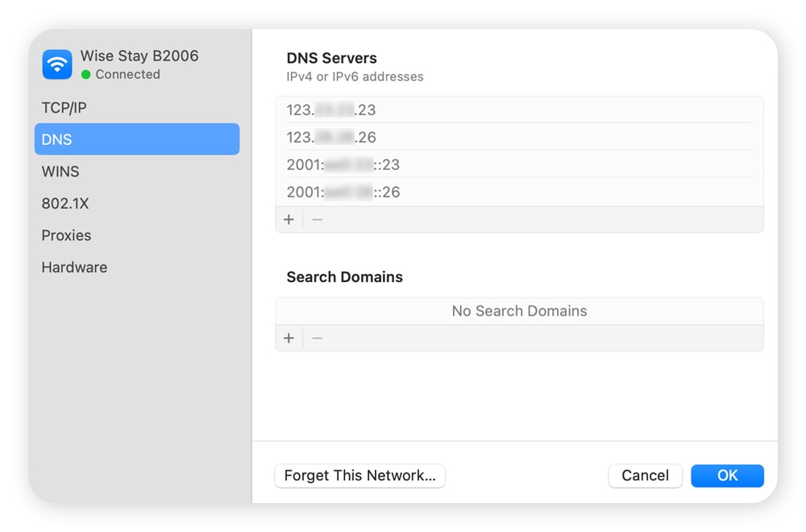The height and width of the screenshot is (532, 806).
Task: Click the add Search Domain plus icon
Action: pos(289,337)
